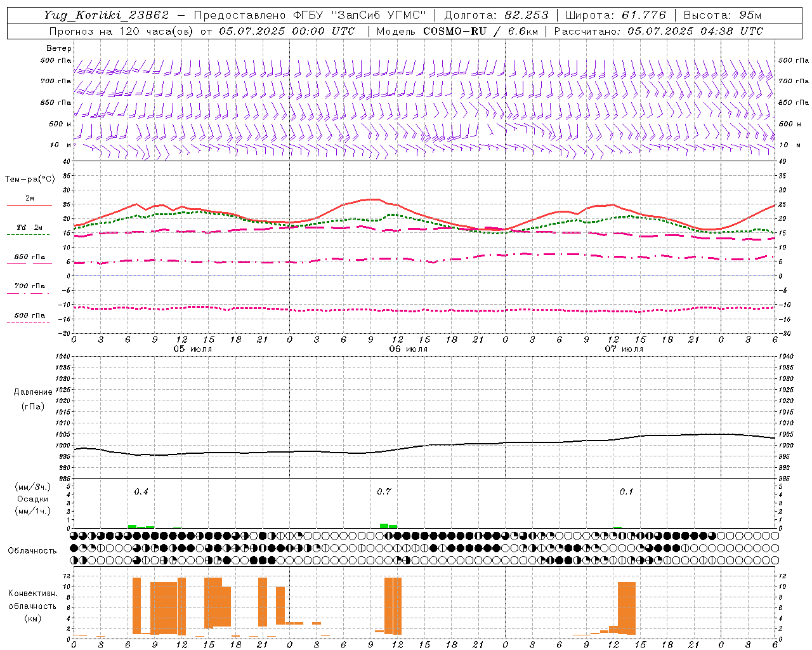Click the date label 06 июля
This screenshot has width=812, height=650.
409,349
